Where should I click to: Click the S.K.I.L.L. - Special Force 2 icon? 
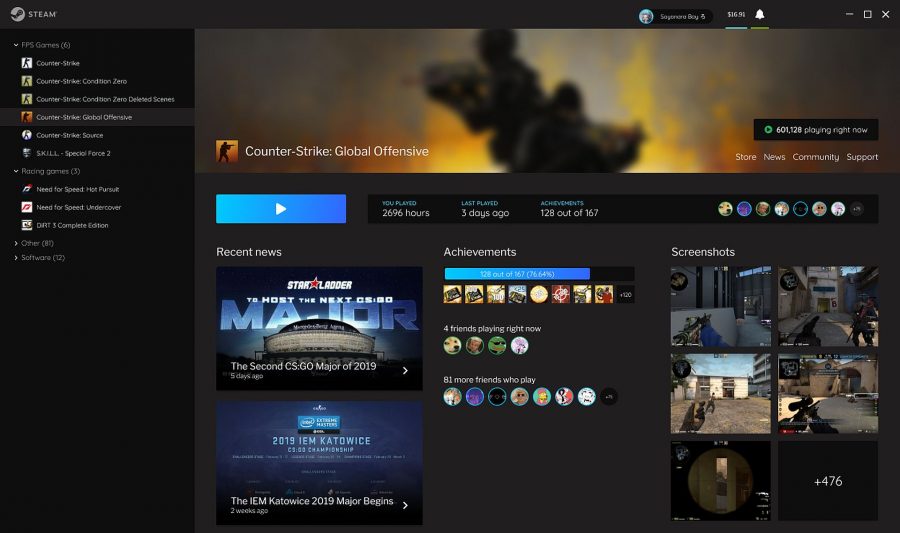(x=27, y=153)
